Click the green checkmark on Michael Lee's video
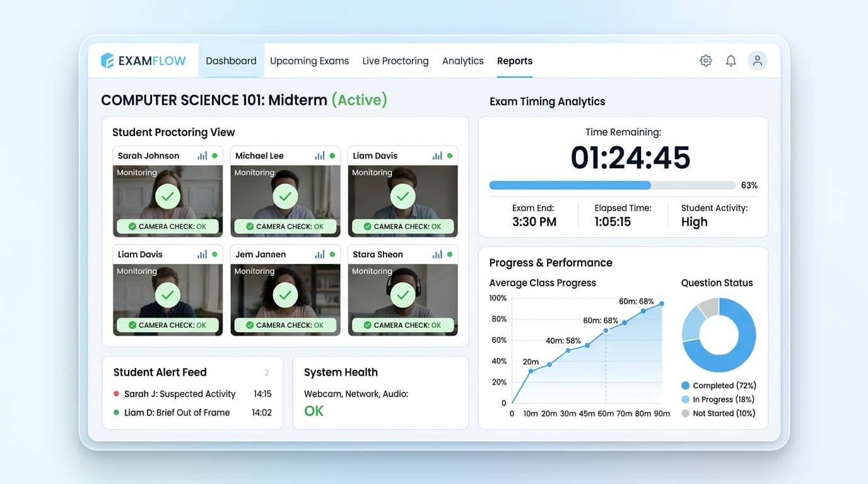Viewport: 868px width, 484px height. coord(285,196)
